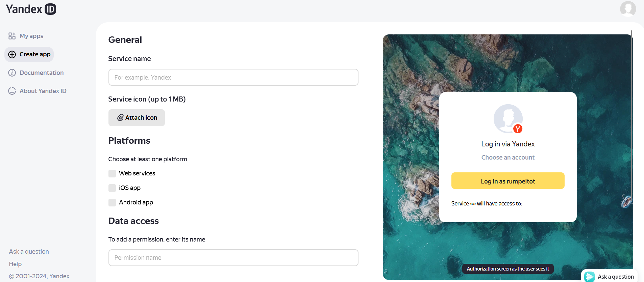The width and height of the screenshot is (644, 282).
Task: Click the Create app plus icon
Action: pyautogui.click(x=12, y=54)
